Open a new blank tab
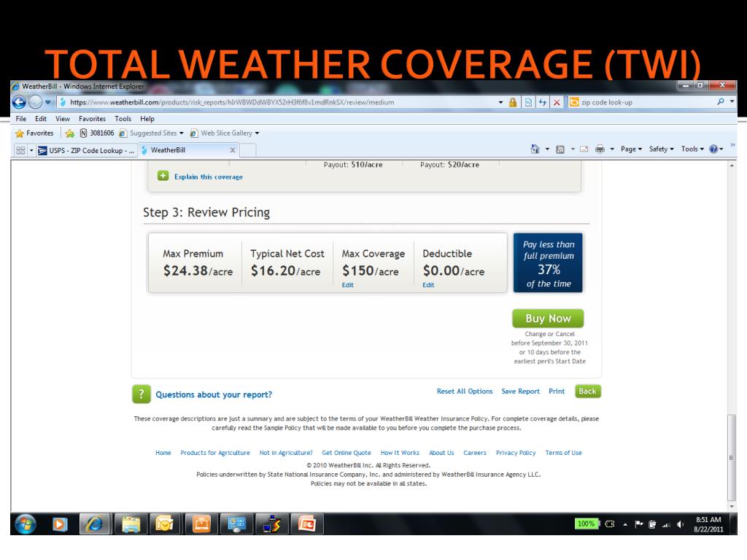 248,150
